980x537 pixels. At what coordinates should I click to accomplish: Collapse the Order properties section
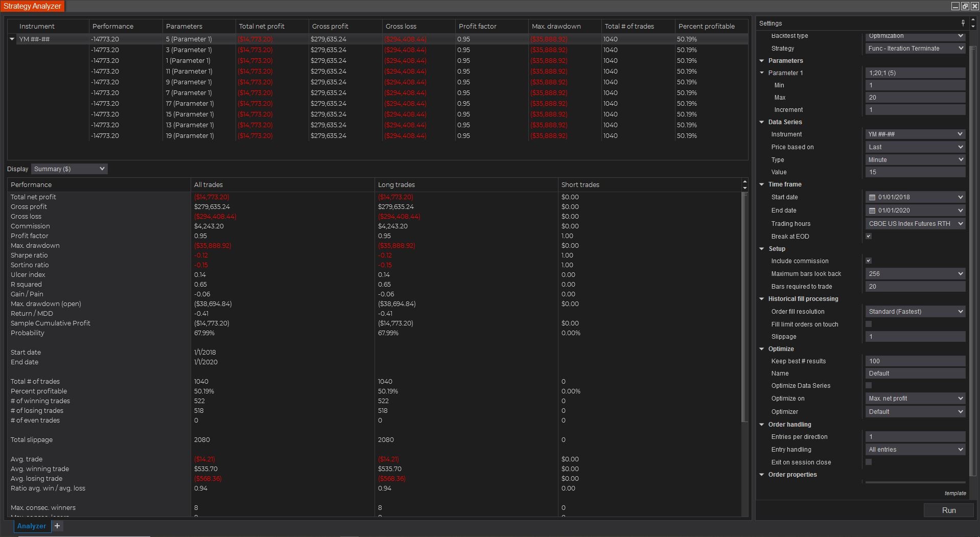(762, 475)
